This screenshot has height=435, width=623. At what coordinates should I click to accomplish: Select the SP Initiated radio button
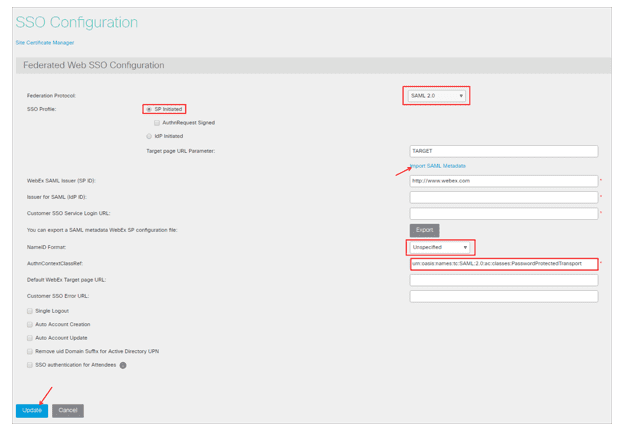pos(149,109)
